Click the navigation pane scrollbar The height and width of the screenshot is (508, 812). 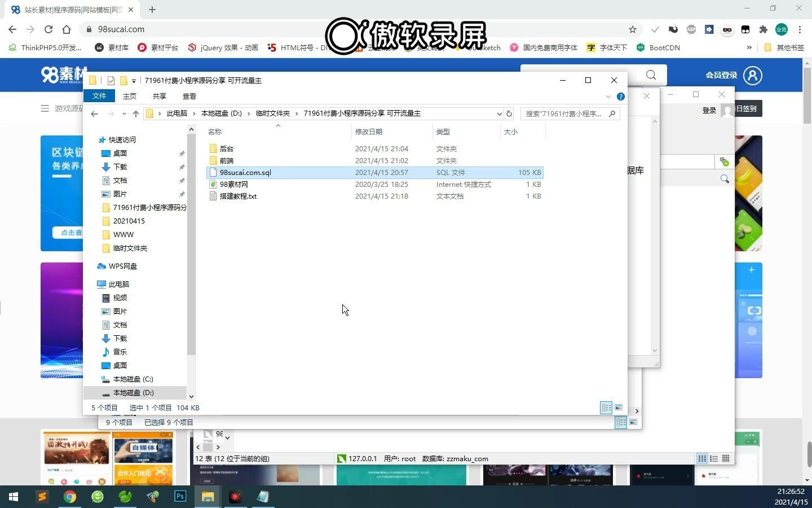[191, 244]
